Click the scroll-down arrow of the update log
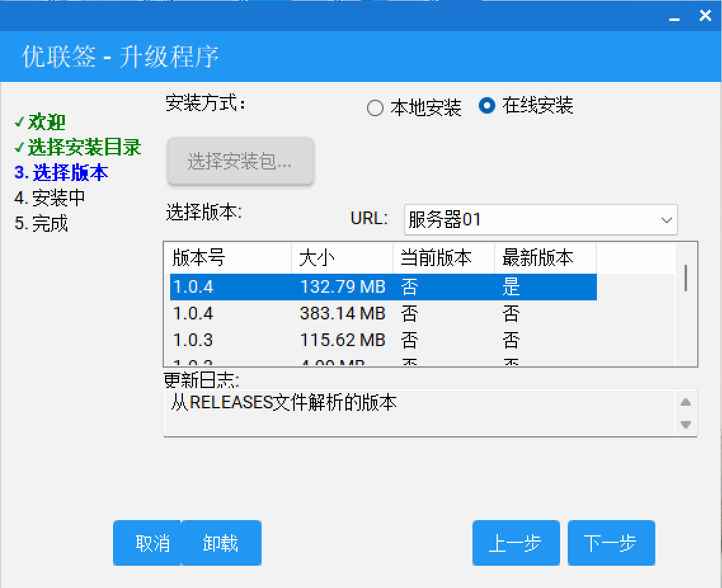The image size is (722, 588). (686, 425)
